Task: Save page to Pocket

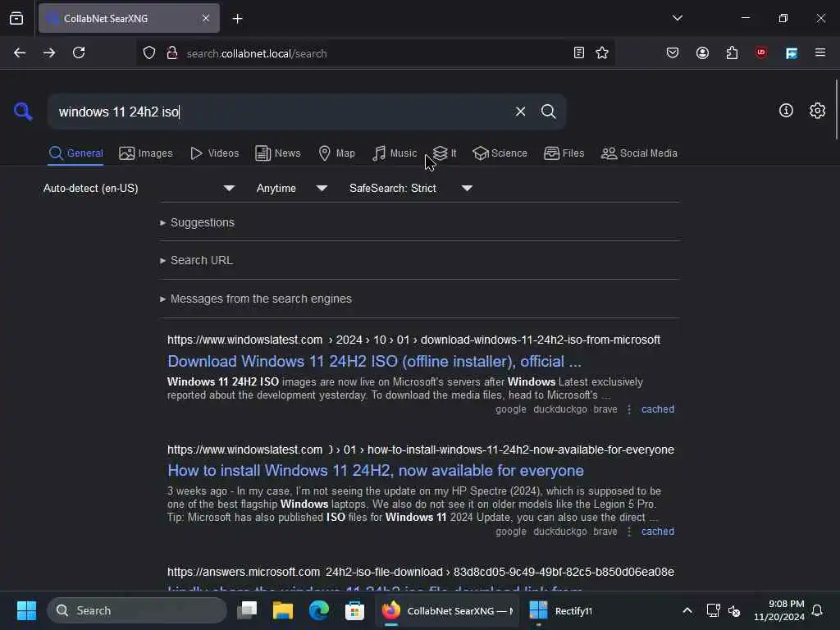Action: (x=673, y=53)
